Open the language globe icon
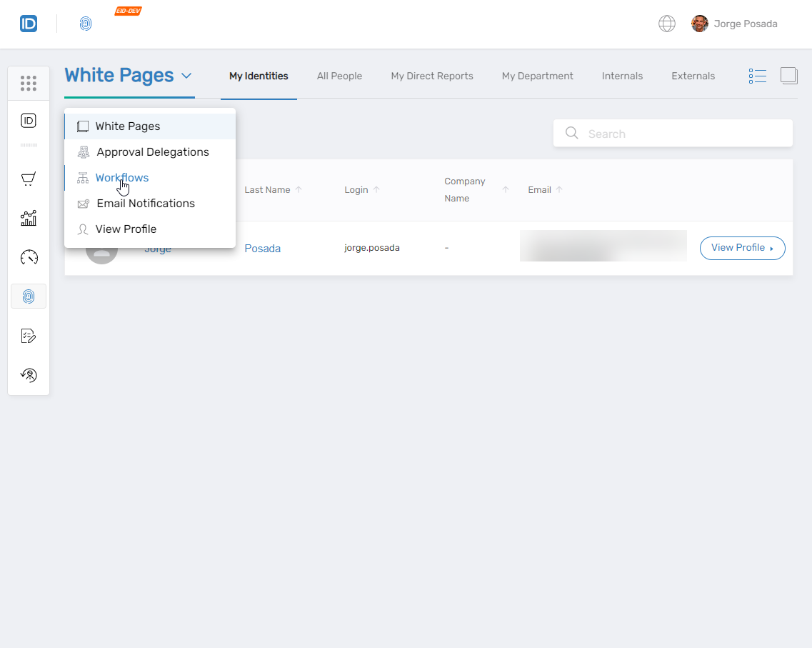Image resolution: width=812 pixels, height=648 pixels. click(x=666, y=23)
